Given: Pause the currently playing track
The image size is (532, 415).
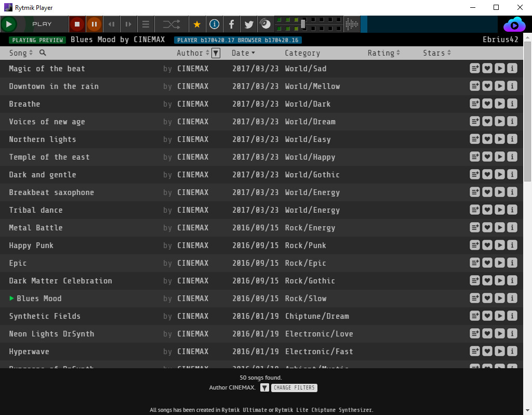Looking at the screenshot, I should [95, 24].
